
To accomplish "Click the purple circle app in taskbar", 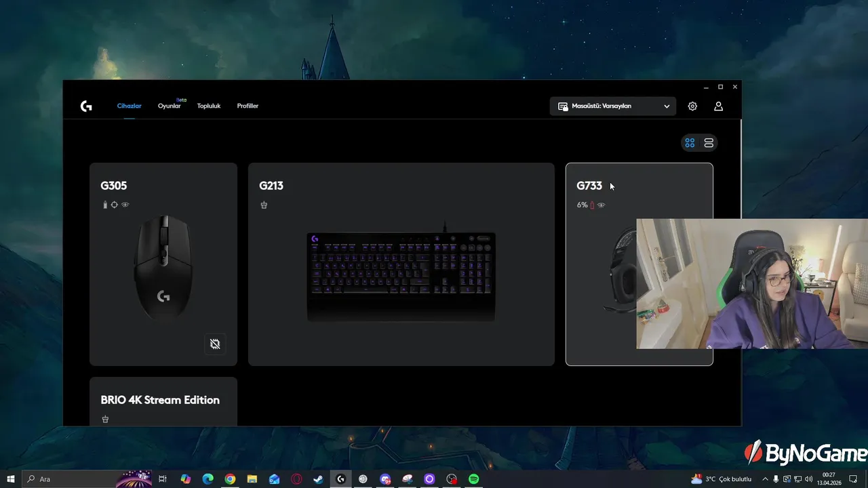I will [x=429, y=479].
